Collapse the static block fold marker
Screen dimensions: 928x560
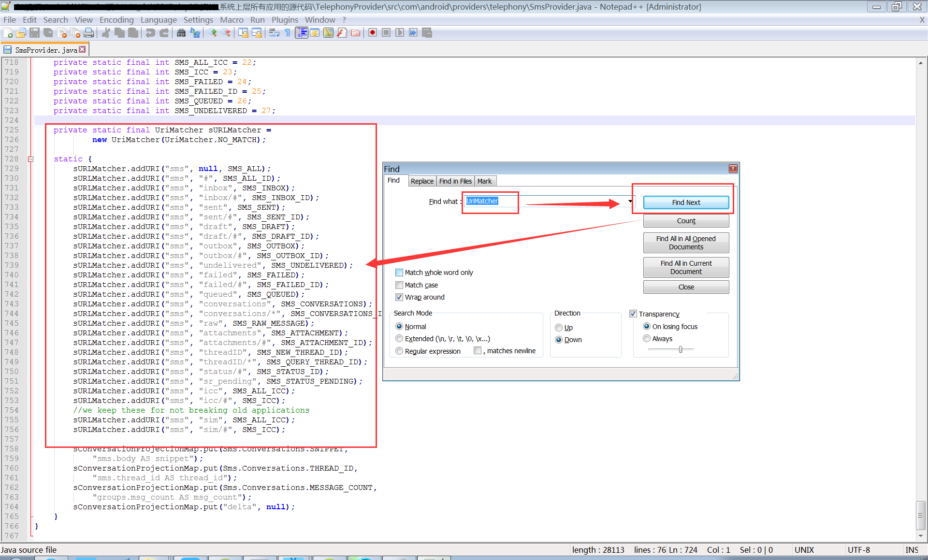[30, 159]
